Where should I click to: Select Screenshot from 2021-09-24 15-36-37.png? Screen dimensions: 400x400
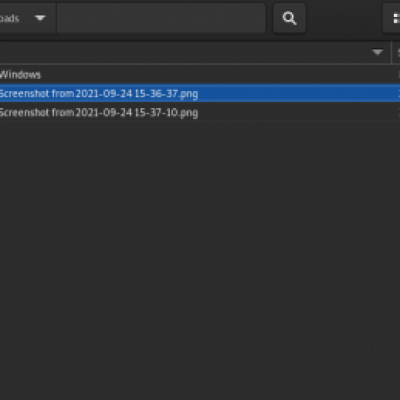coord(99,94)
